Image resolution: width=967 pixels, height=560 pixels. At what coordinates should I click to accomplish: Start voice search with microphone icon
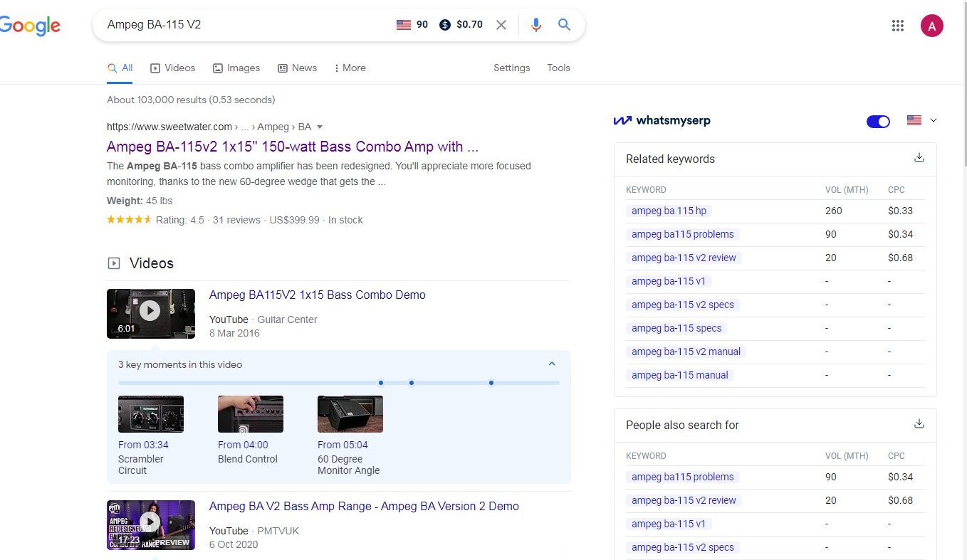[x=536, y=25]
